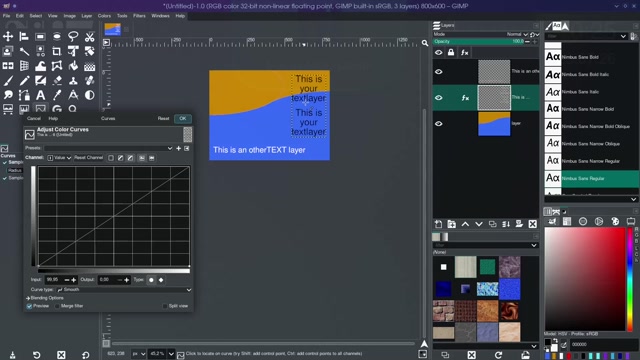The width and height of the screenshot is (640, 360).
Task: Hide the top 'This is an other' layer
Action: [439, 71]
